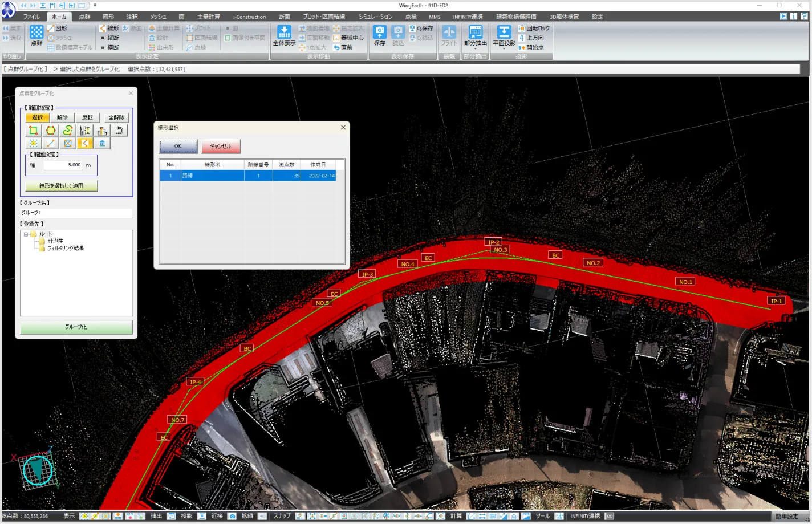Switch to the i-Construction tab

(x=249, y=17)
